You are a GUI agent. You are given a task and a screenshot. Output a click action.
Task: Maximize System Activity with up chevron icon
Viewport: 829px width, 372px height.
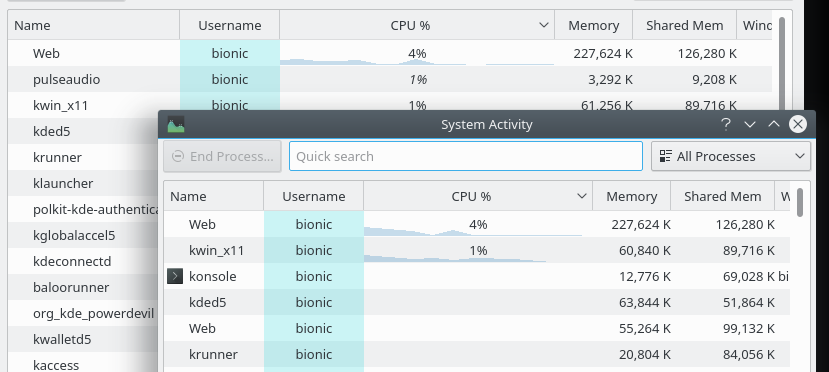tap(773, 124)
